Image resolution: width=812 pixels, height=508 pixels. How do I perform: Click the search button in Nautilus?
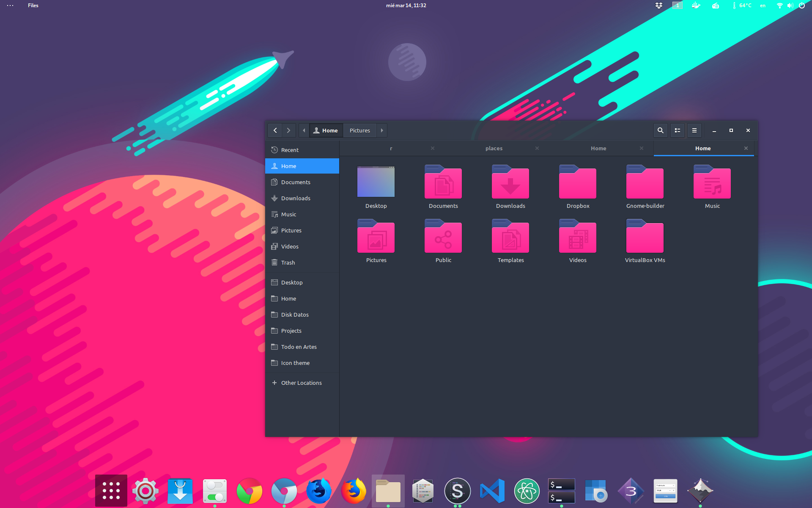[x=660, y=130]
